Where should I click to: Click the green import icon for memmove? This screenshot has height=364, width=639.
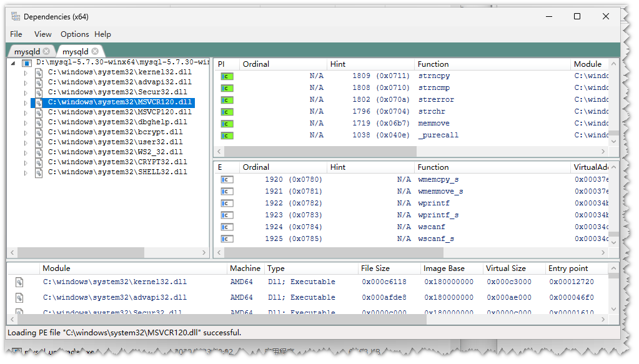pyautogui.click(x=227, y=124)
